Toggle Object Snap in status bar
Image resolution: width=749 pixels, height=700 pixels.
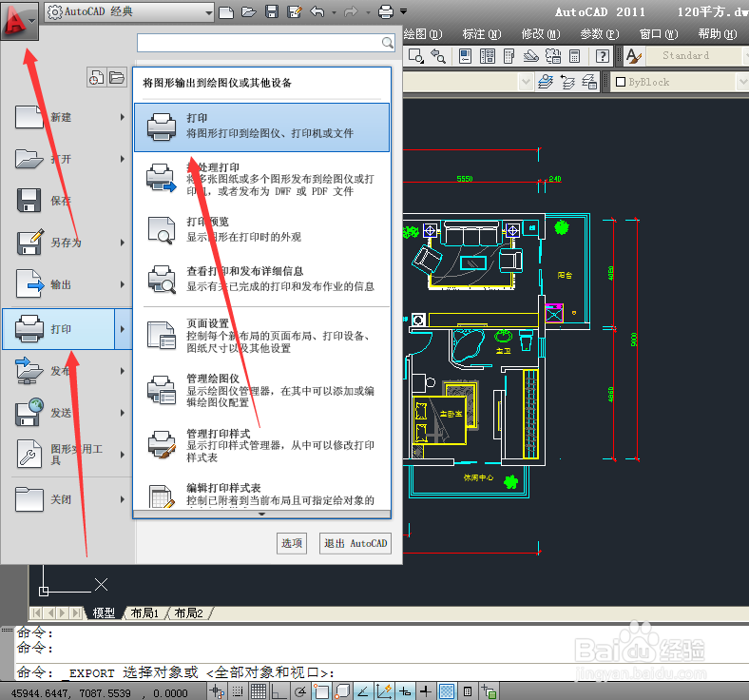tap(321, 690)
